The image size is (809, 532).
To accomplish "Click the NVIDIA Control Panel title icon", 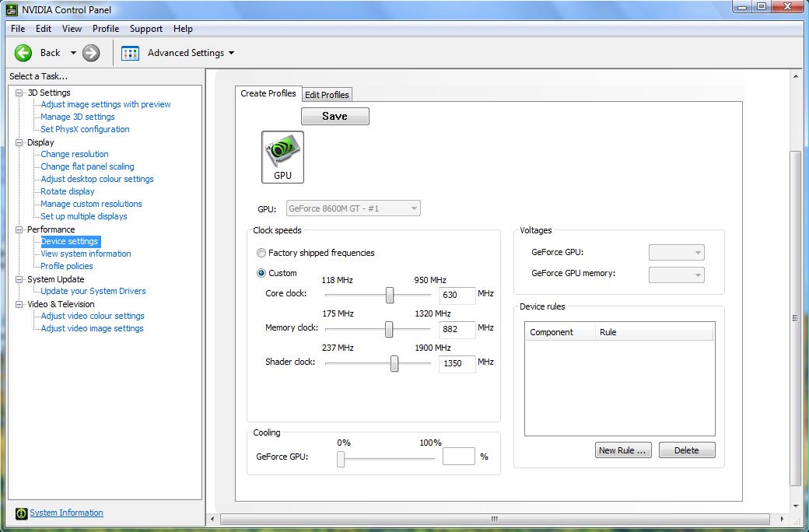I will click(x=12, y=9).
